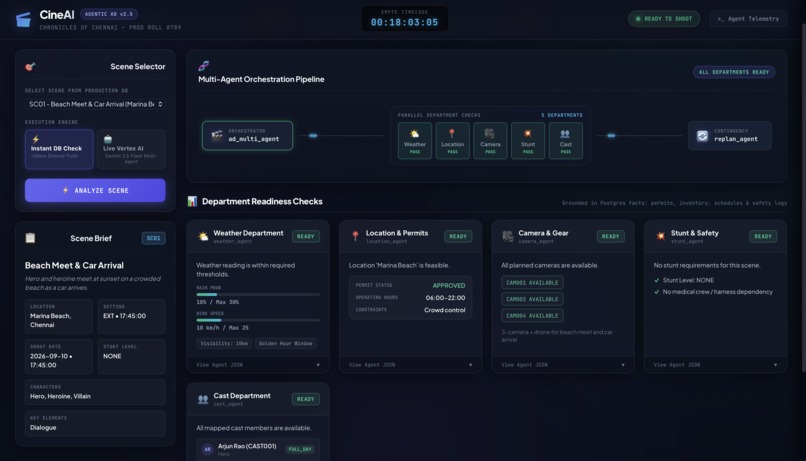Click the EXT • 17:45:00 setting field
The image size is (806, 461).
pyautogui.click(x=132, y=316)
